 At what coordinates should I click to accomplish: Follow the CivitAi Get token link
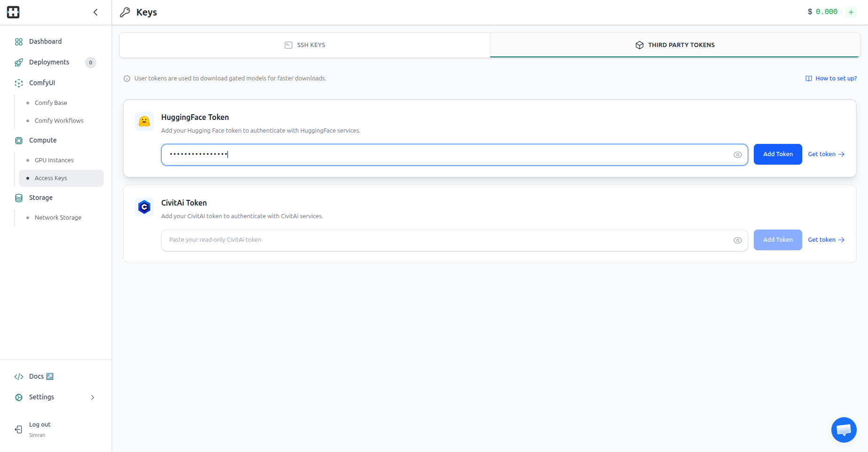pyautogui.click(x=826, y=240)
